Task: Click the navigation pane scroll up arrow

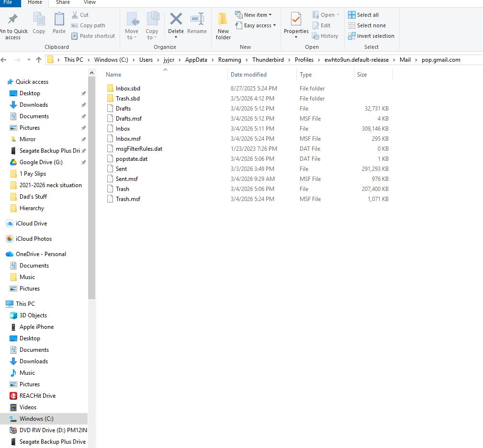Action: click(91, 73)
